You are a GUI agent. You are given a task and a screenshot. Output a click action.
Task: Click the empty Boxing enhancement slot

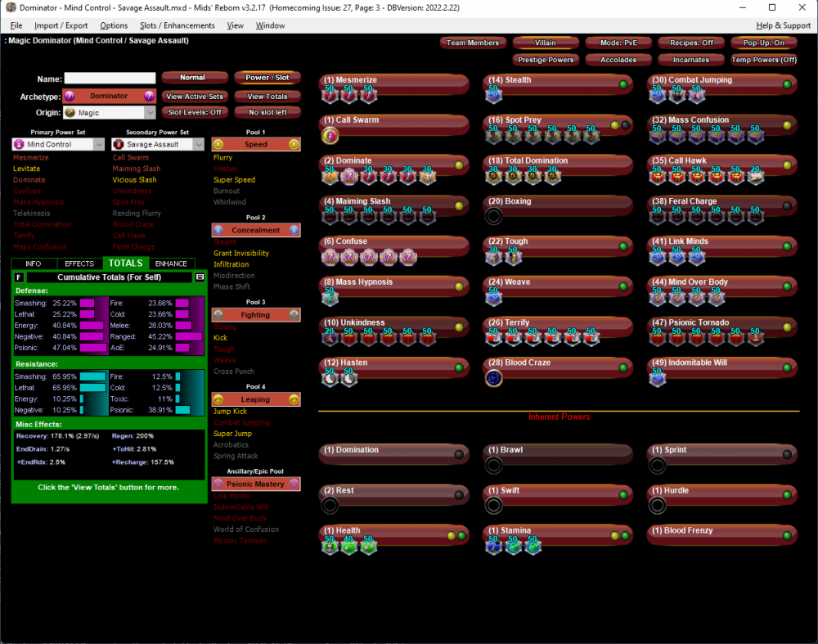pyautogui.click(x=494, y=217)
